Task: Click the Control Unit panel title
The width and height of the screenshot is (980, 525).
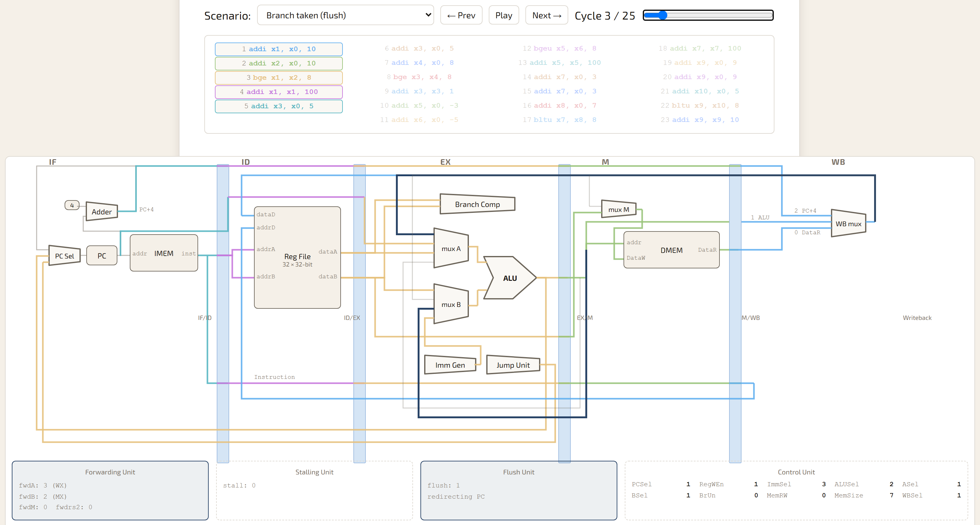Action: [796, 472]
